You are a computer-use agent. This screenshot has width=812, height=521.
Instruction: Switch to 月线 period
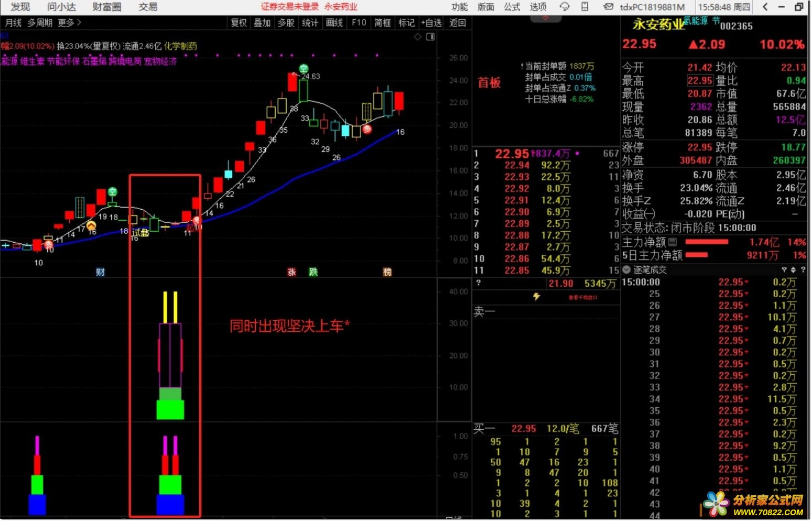click(x=14, y=23)
